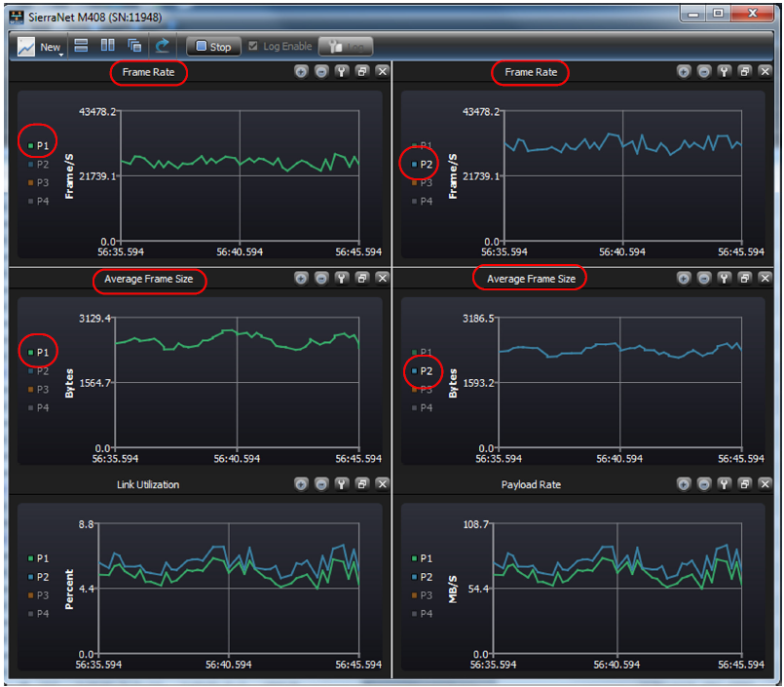The width and height of the screenshot is (784, 687).
Task: Toggle P1 series in Payload Rate legend
Action: point(422,558)
